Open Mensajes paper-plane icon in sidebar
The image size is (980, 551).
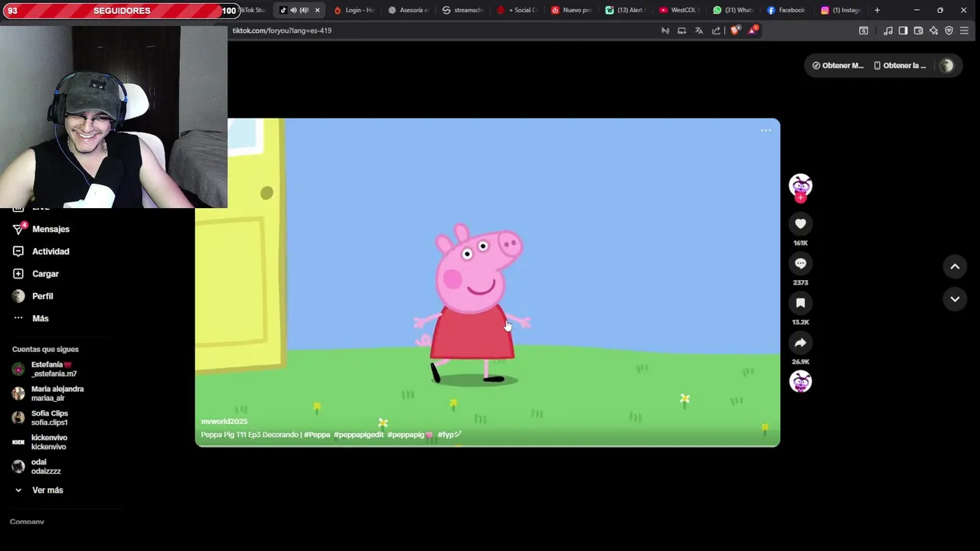[18, 229]
